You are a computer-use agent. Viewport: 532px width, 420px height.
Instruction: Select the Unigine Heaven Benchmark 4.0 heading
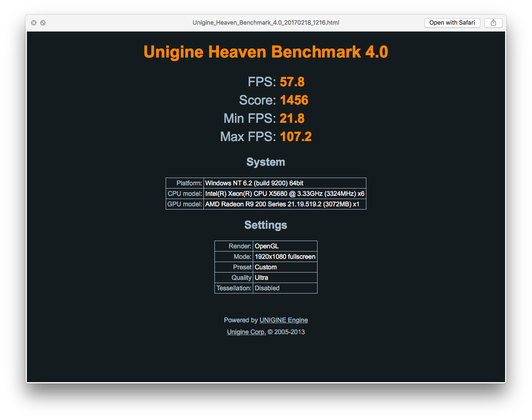point(266,52)
